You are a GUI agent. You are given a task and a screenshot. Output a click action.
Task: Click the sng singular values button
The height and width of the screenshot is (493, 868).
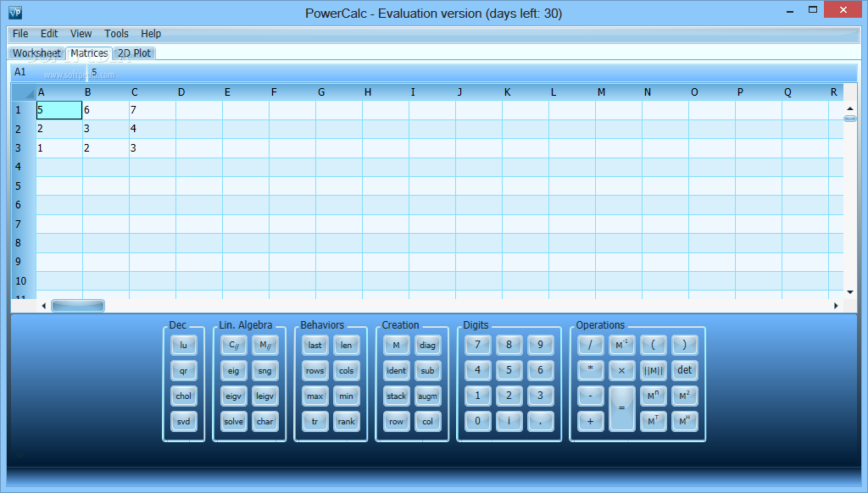pos(265,371)
